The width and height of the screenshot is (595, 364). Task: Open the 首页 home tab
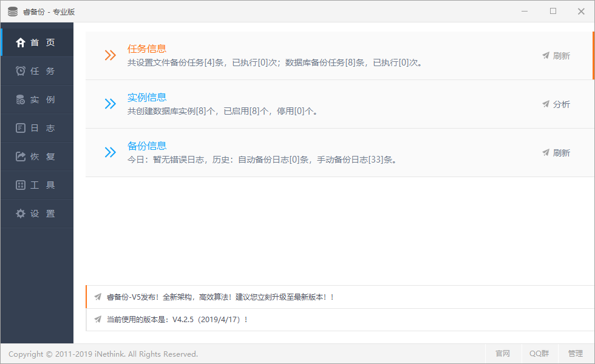(37, 42)
